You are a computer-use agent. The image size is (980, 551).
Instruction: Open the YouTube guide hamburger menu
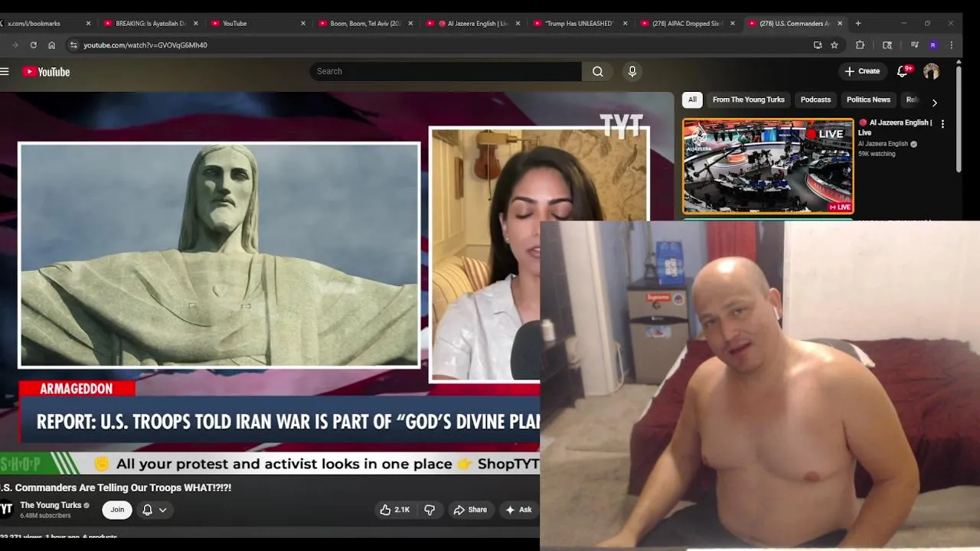tap(5, 71)
